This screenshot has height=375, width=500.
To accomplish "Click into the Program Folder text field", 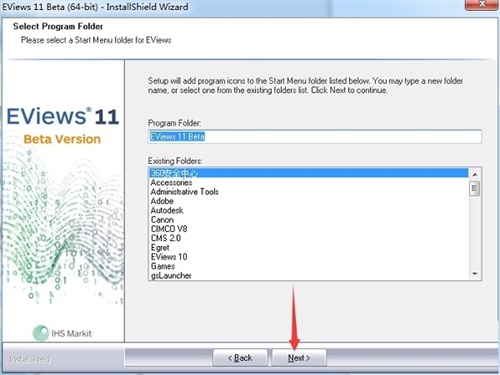I will (315, 137).
